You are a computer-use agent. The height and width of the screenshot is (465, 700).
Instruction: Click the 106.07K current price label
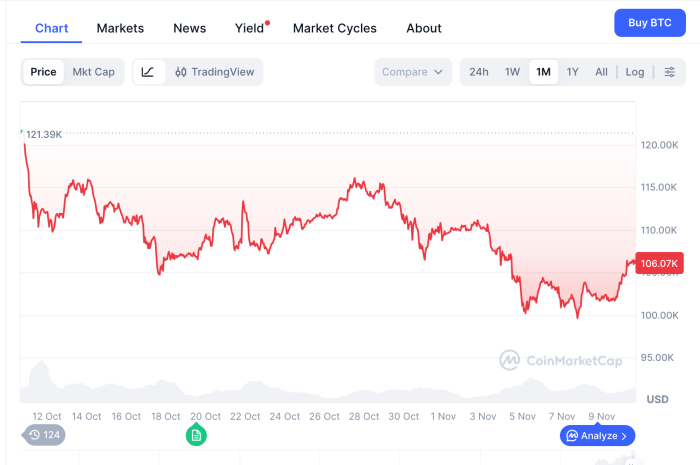tap(659, 263)
